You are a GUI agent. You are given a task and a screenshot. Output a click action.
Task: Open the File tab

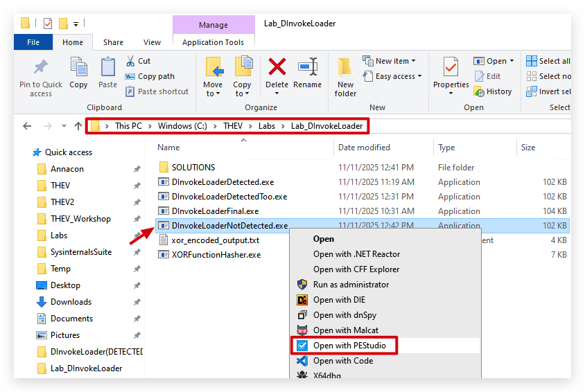coord(33,42)
